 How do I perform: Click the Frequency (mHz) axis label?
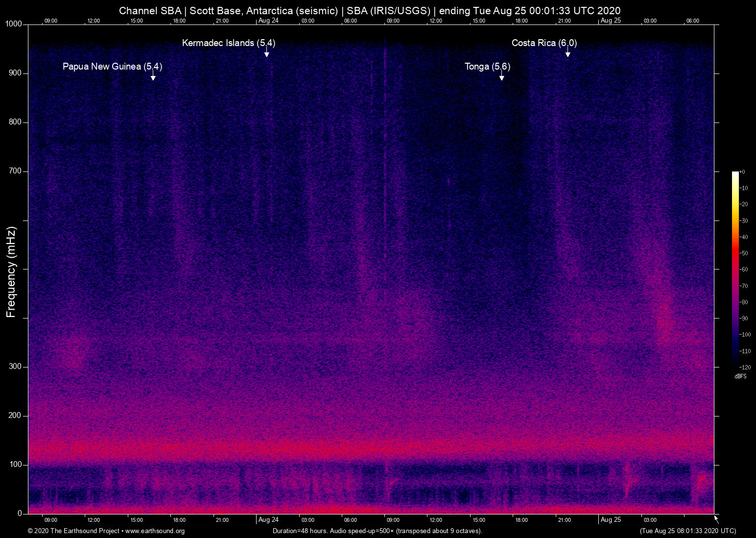[x=11, y=272]
